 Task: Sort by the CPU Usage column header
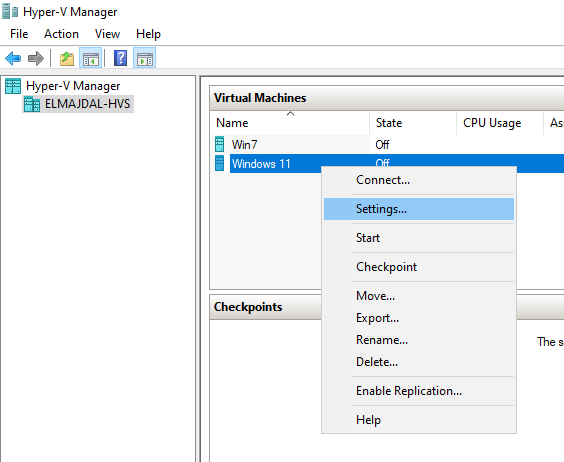(x=500, y=123)
